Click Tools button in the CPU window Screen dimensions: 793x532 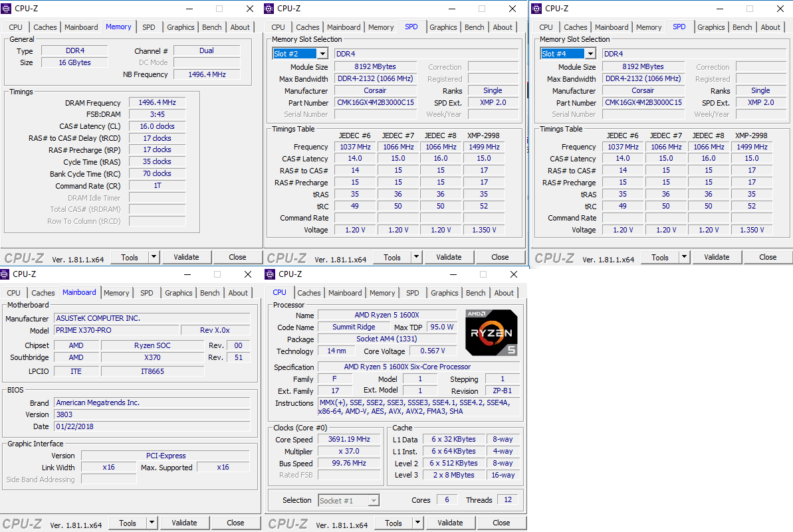click(x=393, y=523)
